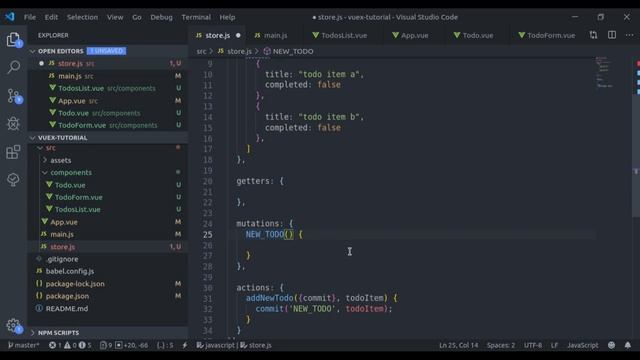Screen dimensions: 640x360
Task: Change JavaScript language mode
Action: click(582, 345)
